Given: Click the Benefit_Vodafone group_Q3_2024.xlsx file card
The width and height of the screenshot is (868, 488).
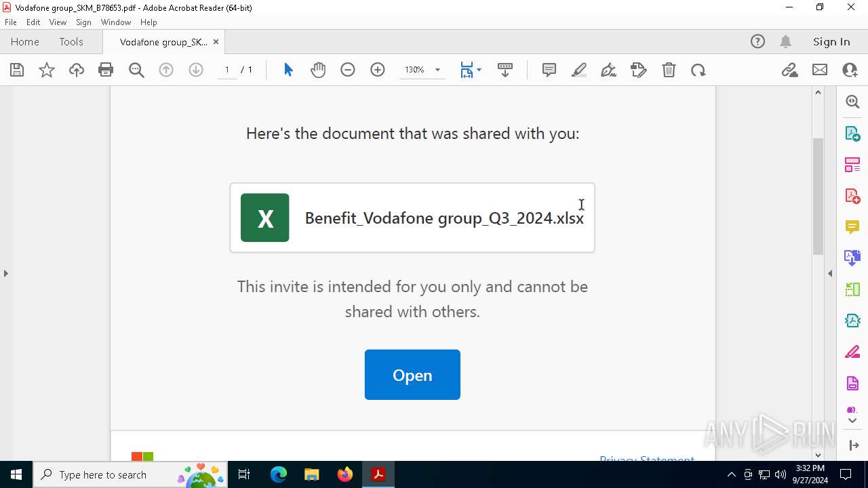Looking at the screenshot, I should pyautogui.click(x=412, y=218).
